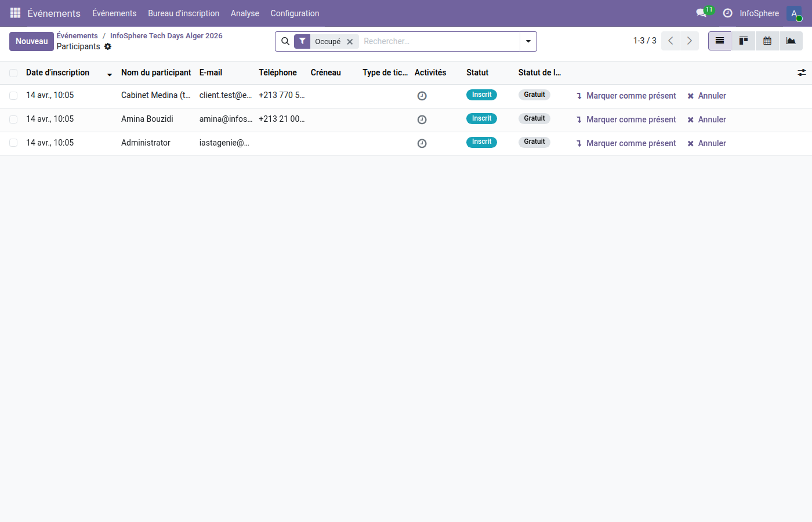Sort by Date d'inscription column
The image size is (812, 522).
58,72
